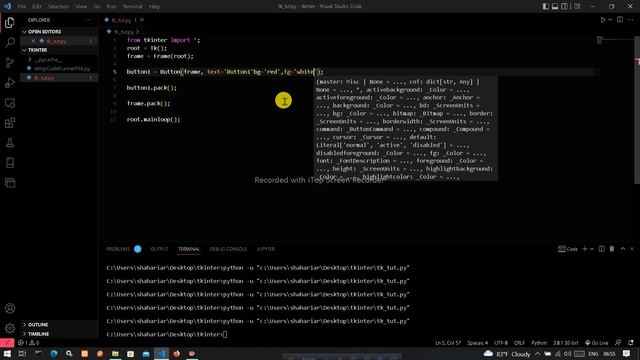Image resolution: width=640 pixels, height=360 pixels.
Task: Open new terminal launch profile dropdown
Action: click(591, 249)
